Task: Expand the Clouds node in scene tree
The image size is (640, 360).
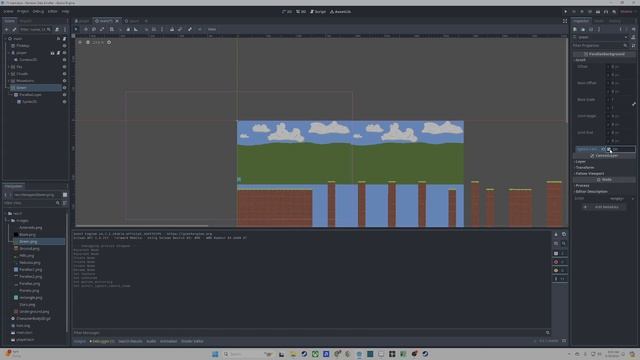Action: click(9, 74)
